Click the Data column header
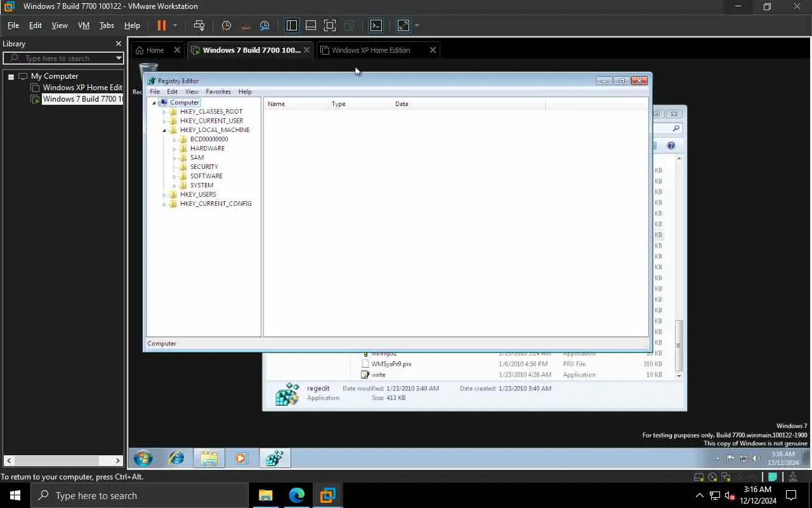This screenshot has height=508, width=812. click(x=468, y=104)
